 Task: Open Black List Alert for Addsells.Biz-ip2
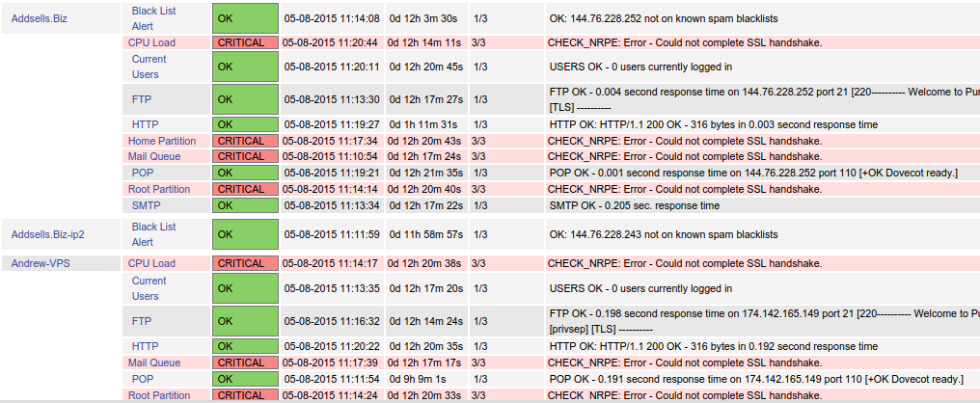pyautogui.click(x=153, y=234)
